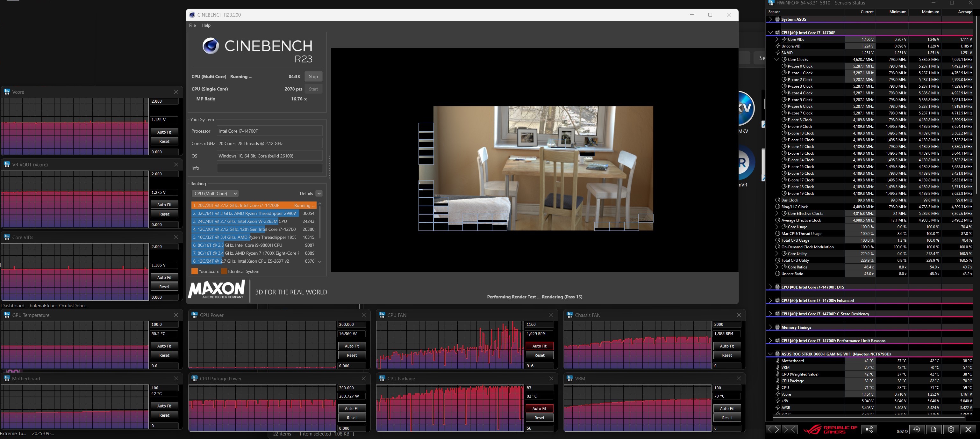
Task: Click Auto Fit on the GPU Power graph
Action: (x=352, y=346)
